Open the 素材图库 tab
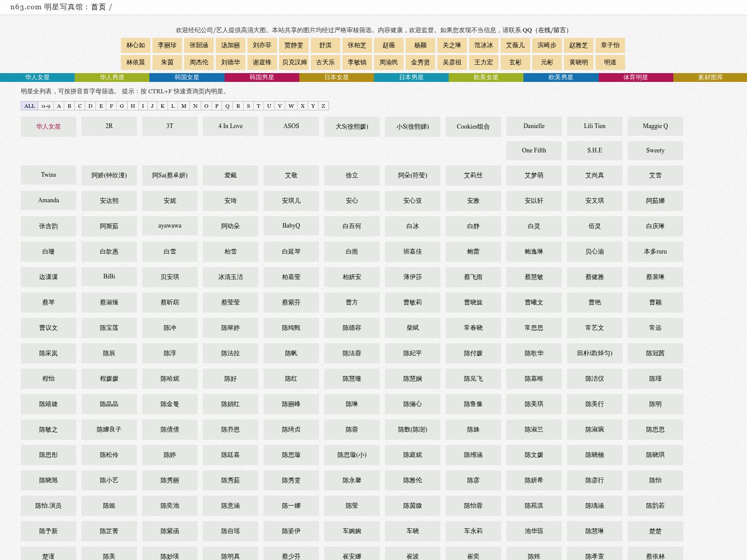The image size is (747, 560). click(710, 77)
